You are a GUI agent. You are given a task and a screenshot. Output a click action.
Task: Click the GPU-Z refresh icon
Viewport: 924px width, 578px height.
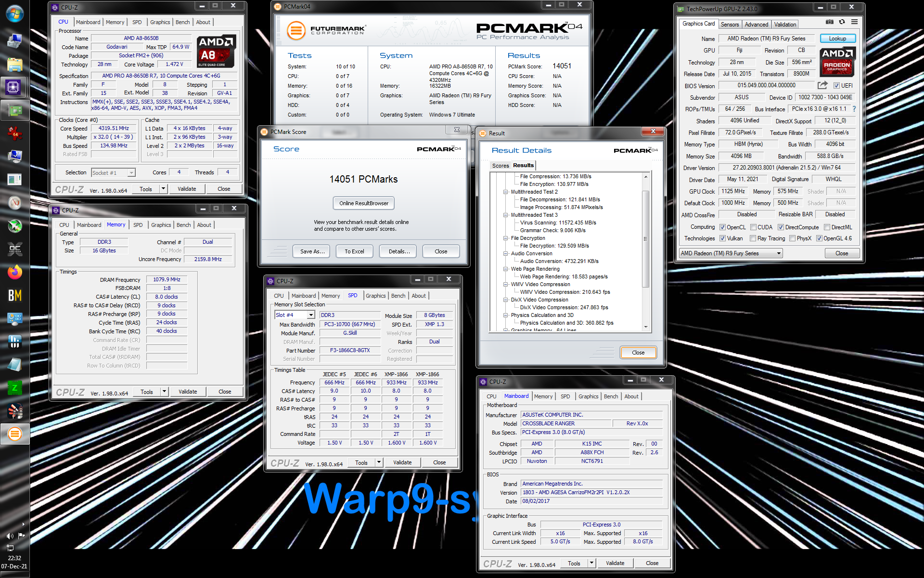pyautogui.click(x=842, y=22)
